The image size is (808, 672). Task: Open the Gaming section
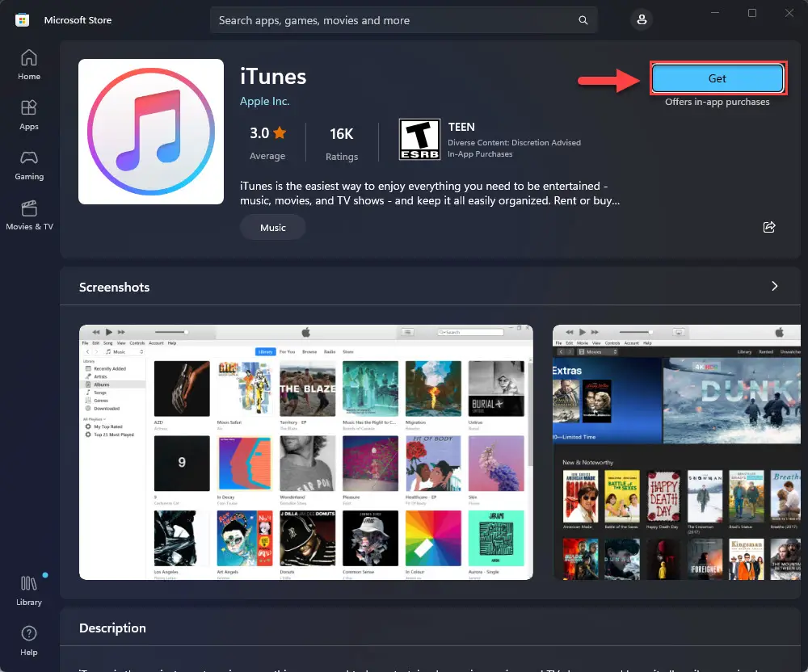point(29,165)
